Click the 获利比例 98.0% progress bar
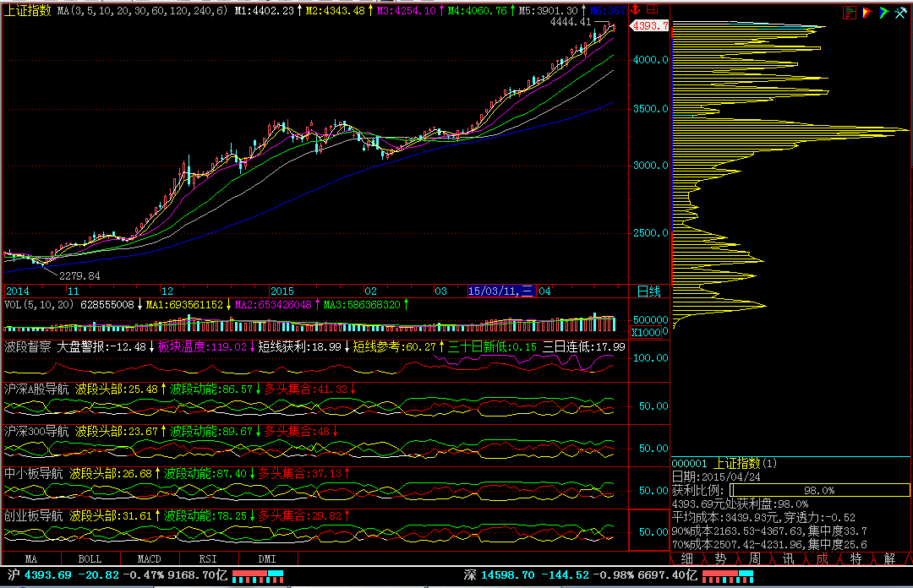913x588 pixels. pyautogui.click(x=818, y=490)
